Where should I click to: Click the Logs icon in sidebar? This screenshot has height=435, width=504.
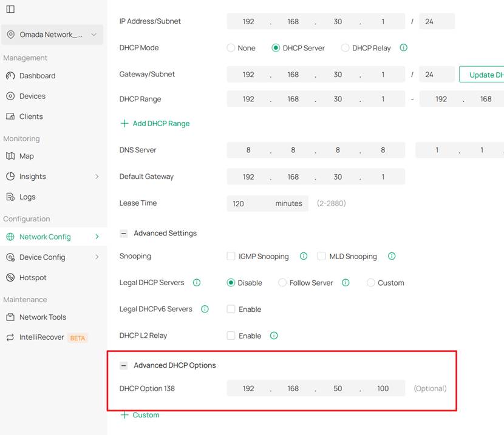tap(10, 197)
